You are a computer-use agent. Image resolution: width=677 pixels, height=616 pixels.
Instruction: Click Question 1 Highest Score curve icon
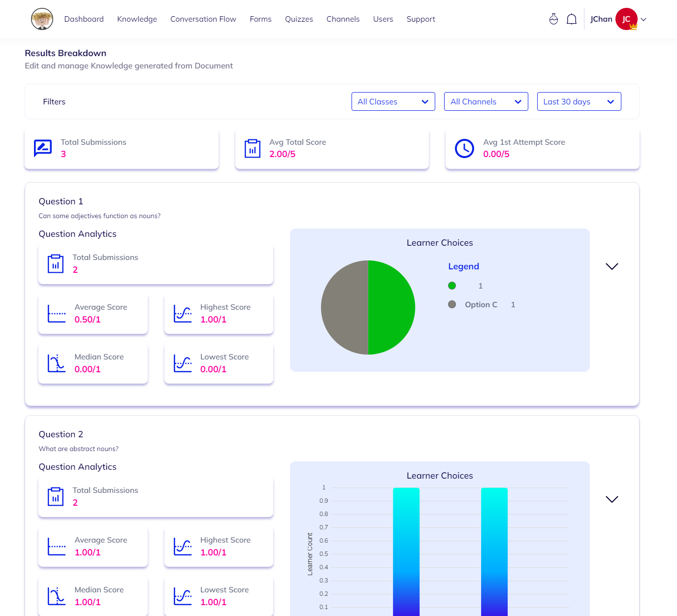point(183,314)
